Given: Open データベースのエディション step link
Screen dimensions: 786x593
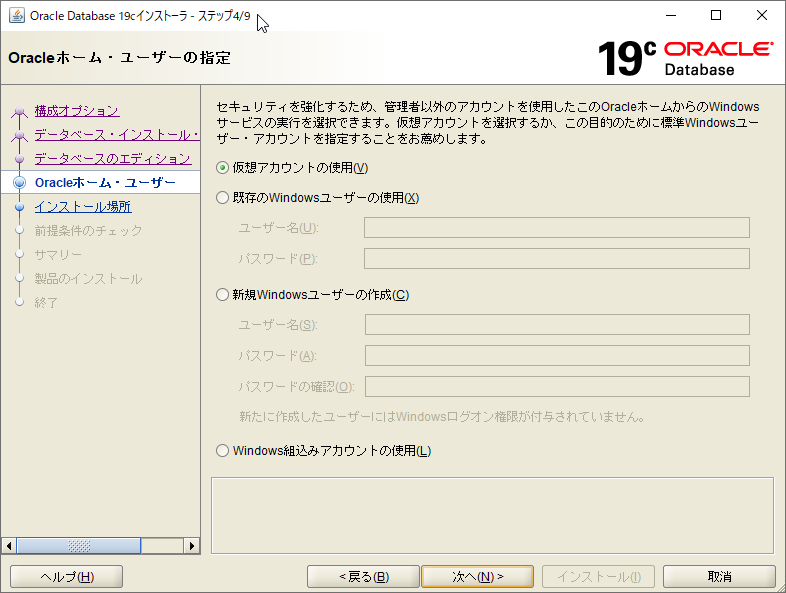Looking at the screenshot, I should tap(113, 159).
